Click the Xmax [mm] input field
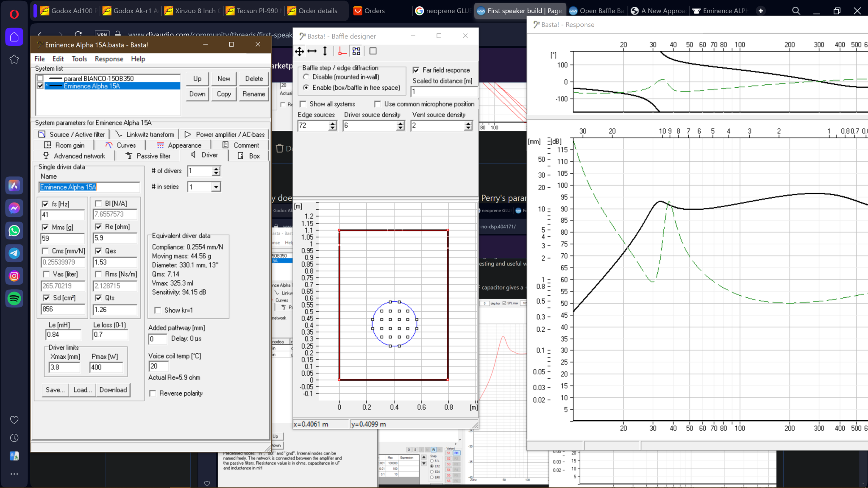The height and width of the screenshot is (488, 868). [64, 367]
